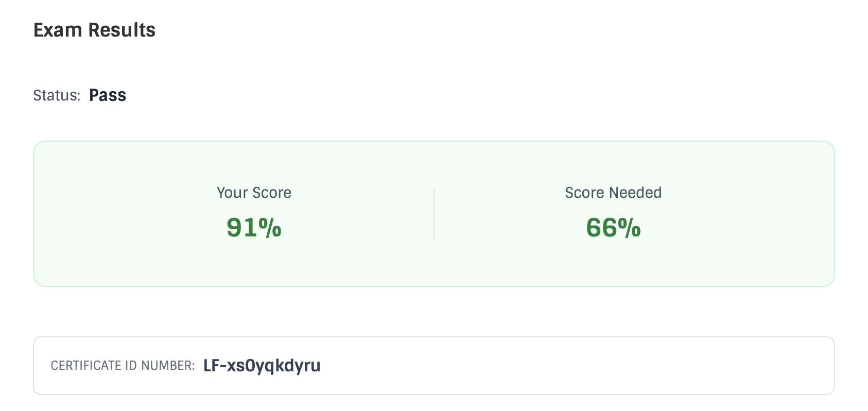Click the Status label
This screenshot has height=411, width=868.
(x=57, y=95)
